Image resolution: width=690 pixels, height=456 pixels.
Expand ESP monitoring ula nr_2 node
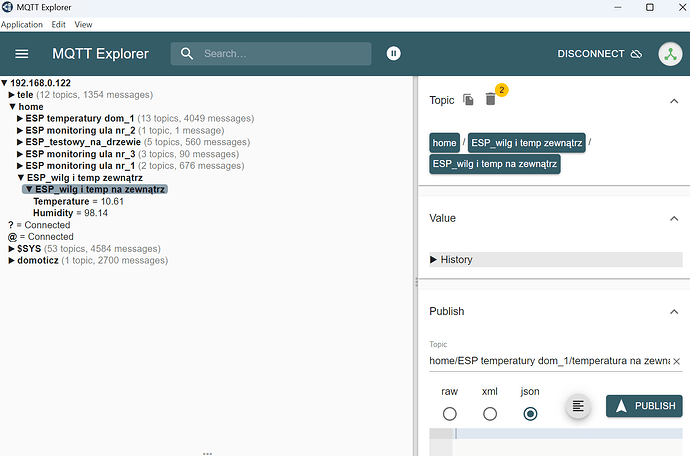[x=20, y=130]
